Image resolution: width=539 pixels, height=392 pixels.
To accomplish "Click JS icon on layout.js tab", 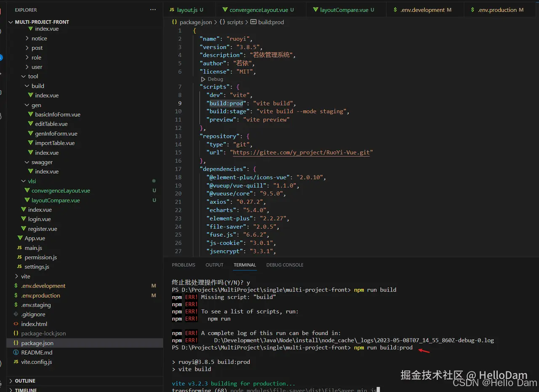I will coord(172,10).
